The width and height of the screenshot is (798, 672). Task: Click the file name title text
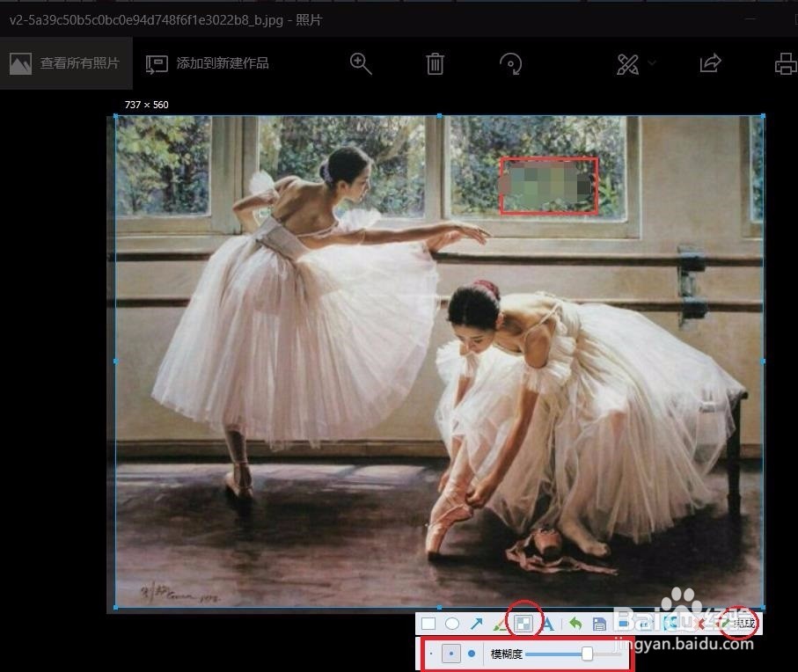pos(166,20)
